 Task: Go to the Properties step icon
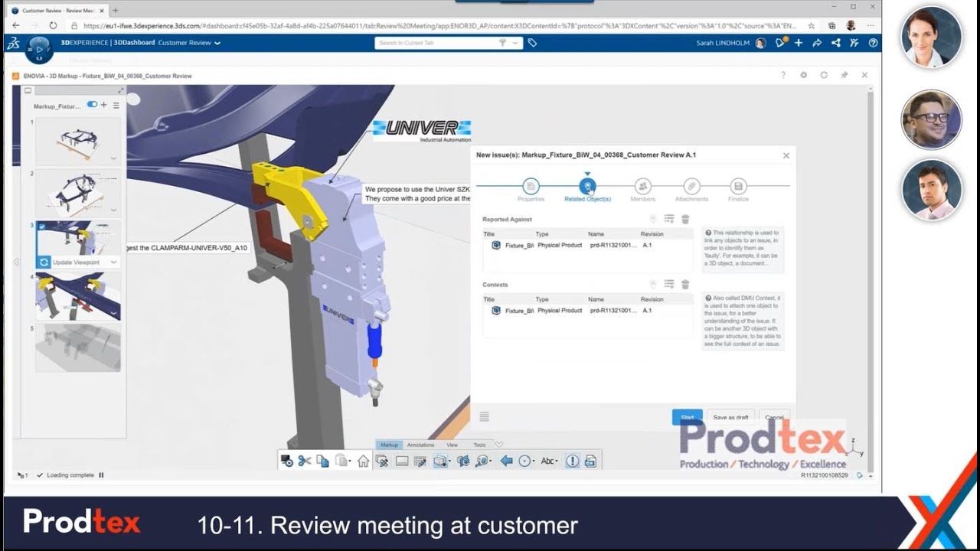531,186
